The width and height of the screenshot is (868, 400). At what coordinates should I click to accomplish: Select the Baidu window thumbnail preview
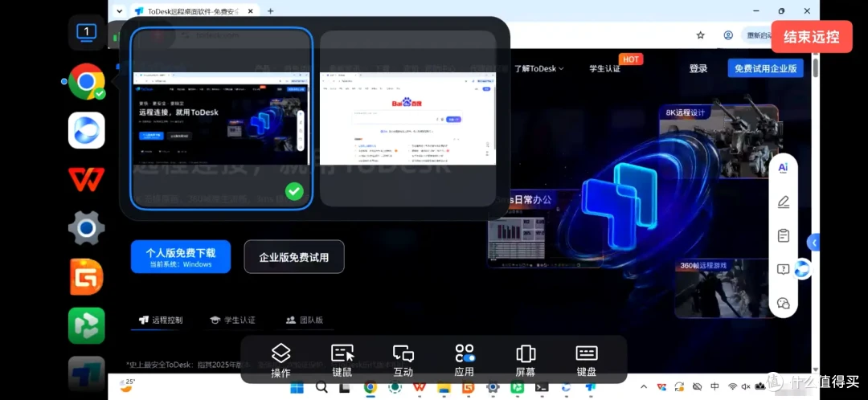point(408,118)
